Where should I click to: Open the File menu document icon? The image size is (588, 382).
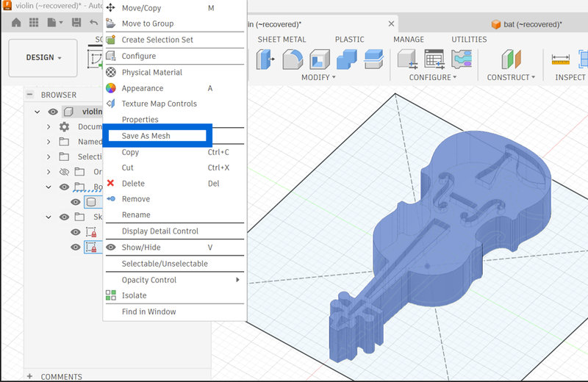click(54, 23)
